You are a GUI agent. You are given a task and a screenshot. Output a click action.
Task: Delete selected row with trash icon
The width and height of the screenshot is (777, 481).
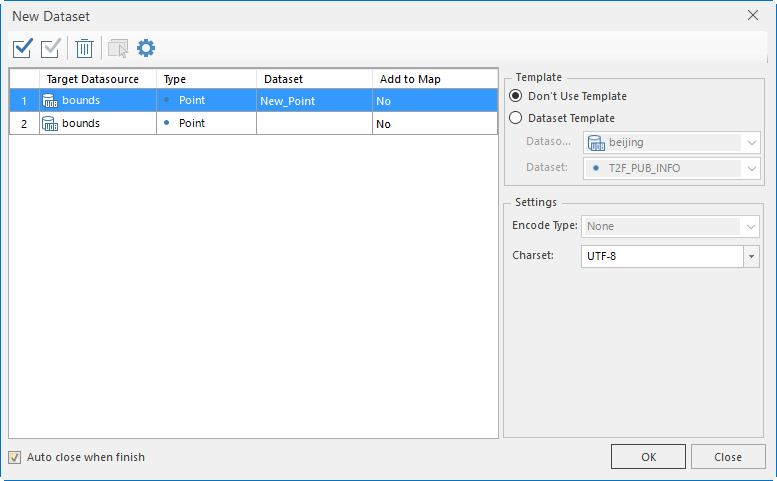[85, 48]
